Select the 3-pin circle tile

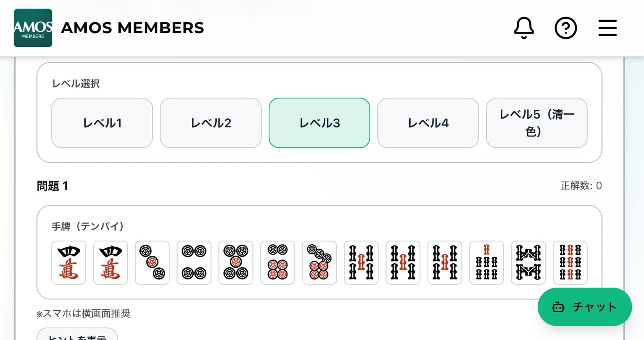(x=152, y=263)
